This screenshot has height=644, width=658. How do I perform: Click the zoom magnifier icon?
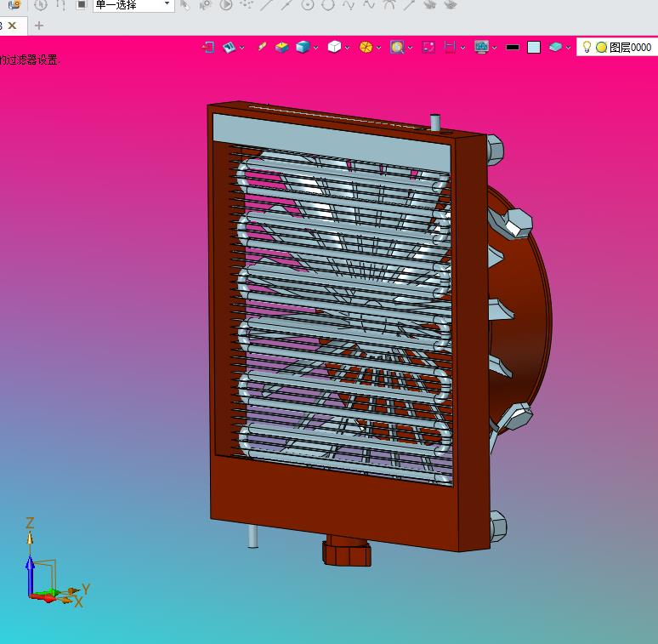[397, 47]
